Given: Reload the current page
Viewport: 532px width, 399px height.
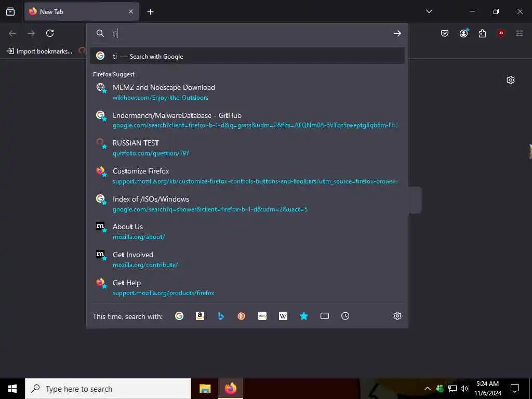Looking at the screenshot, I should (x=50, y=33).
